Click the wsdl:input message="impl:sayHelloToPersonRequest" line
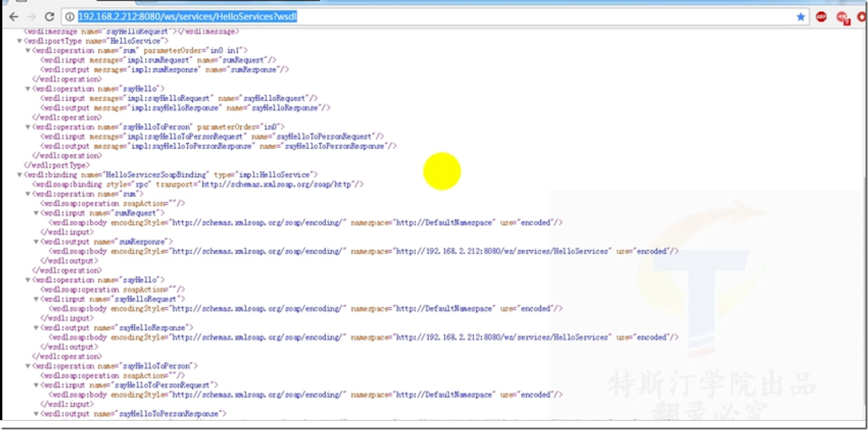 [212, 137]
